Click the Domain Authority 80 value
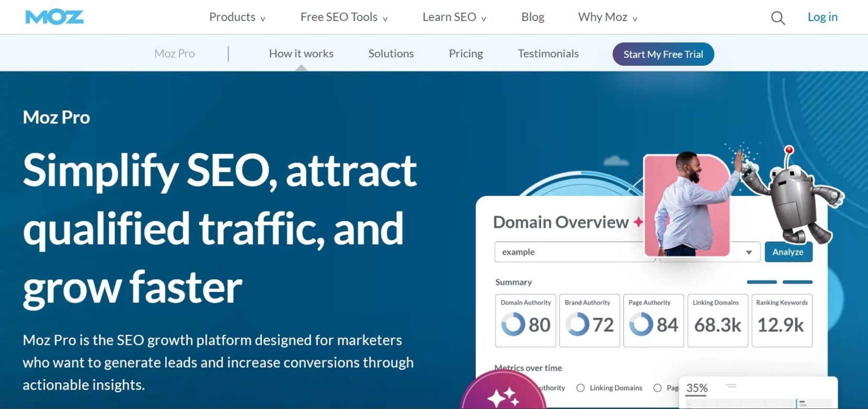 point(540,325)
